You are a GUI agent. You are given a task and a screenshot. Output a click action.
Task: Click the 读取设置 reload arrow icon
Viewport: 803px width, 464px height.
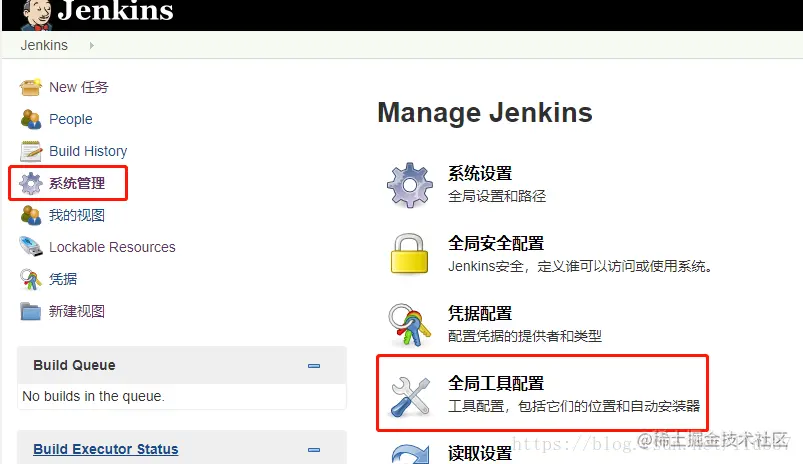coord(410,454)
